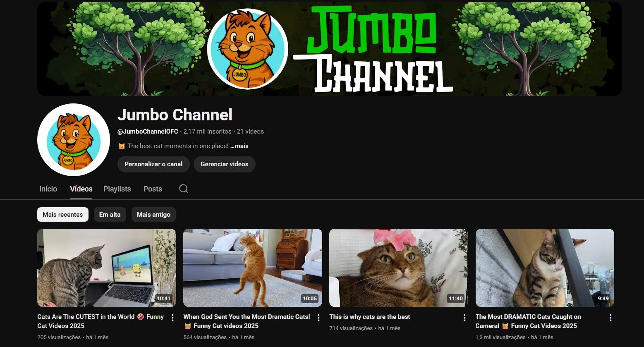This screenshot has width=644, height=347.
Task: Select the 'Em alta' sort filter
Action: [x=110, y=215]
